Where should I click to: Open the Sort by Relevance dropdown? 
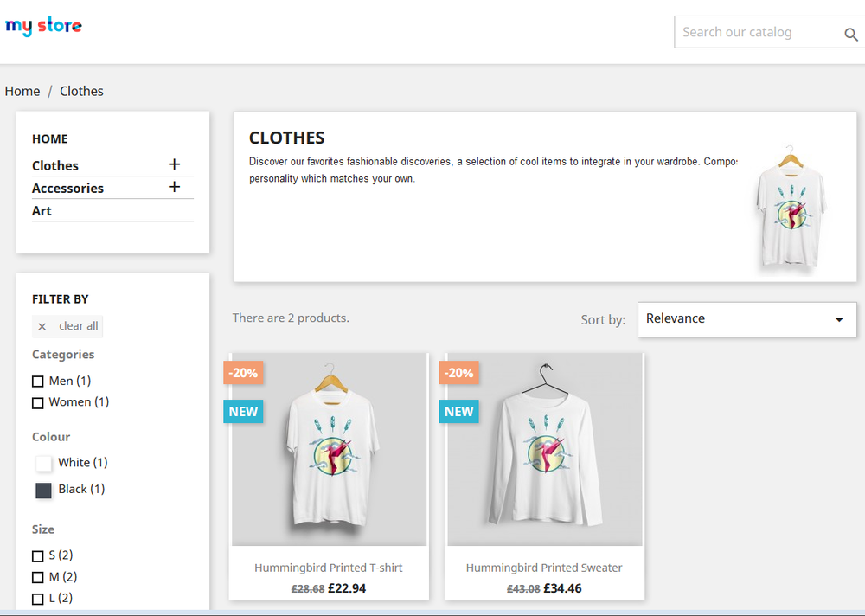[x=747, y=319]
